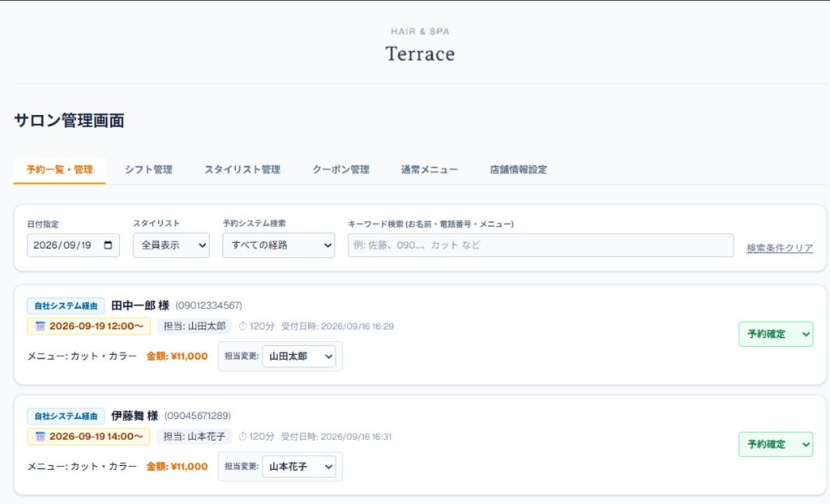Click メニュー: カット・カラー in 伊藤舞's card

(x=82, y=467)
